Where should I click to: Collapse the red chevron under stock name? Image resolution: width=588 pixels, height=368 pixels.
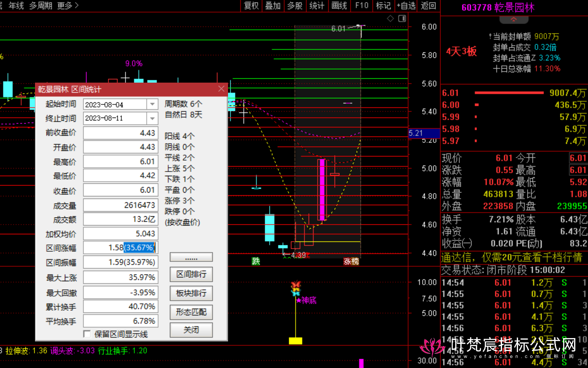513,19
